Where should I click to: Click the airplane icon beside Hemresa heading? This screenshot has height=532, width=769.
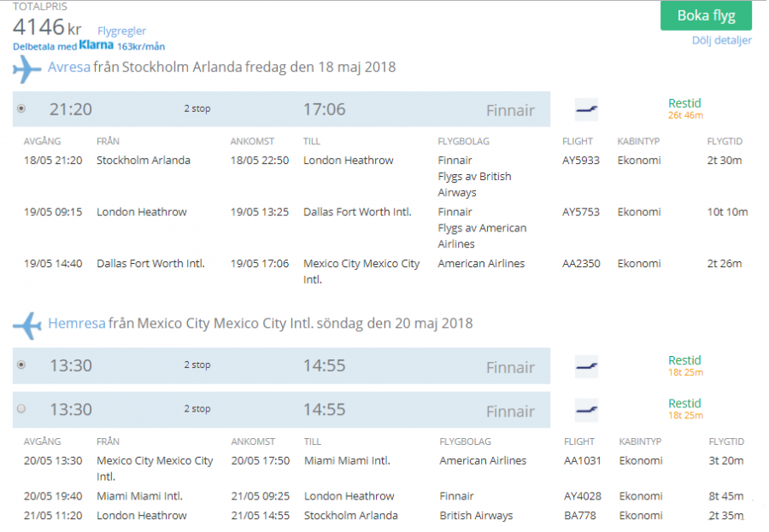(27, 324)
